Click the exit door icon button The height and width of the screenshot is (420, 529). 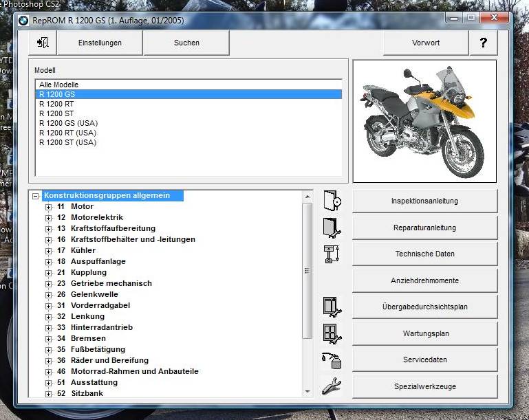pos(43,43)
